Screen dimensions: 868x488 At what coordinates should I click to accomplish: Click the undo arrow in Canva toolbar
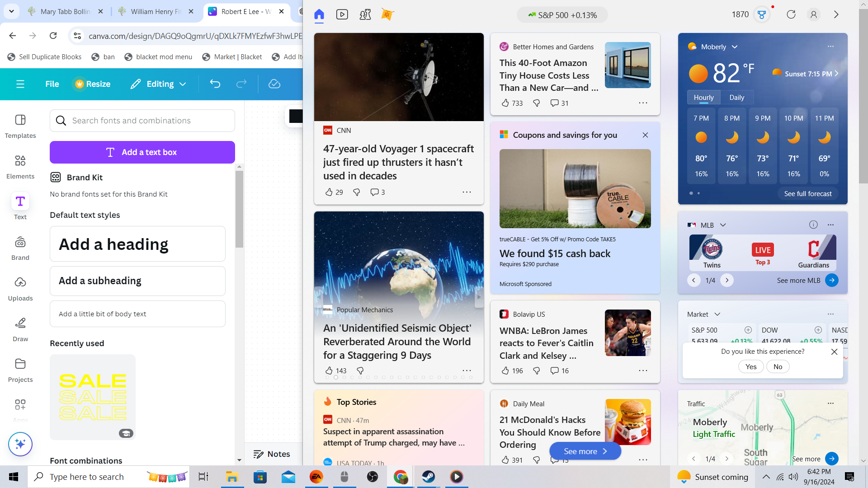[215, 84]
